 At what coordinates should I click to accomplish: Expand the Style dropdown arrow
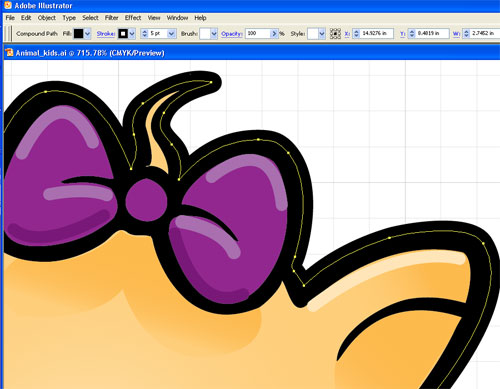click(x=322, y=33)
